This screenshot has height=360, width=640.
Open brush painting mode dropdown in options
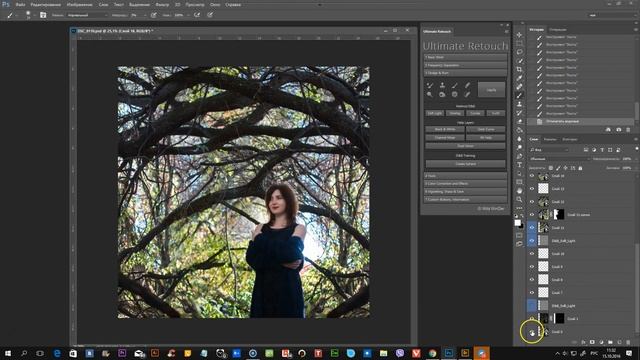[x=87, y=15]
